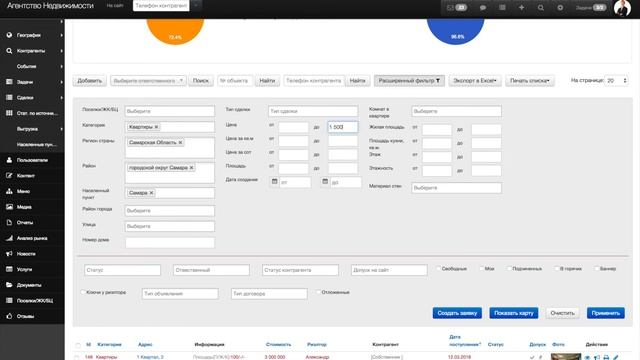Click the Применить button
Screen dimensions: 640x360
pyautogui.click(x=606, y=313)
